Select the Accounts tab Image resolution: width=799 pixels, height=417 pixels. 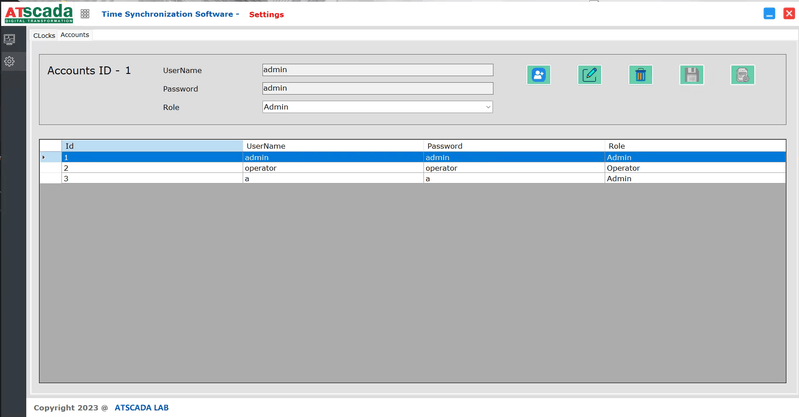75,35
